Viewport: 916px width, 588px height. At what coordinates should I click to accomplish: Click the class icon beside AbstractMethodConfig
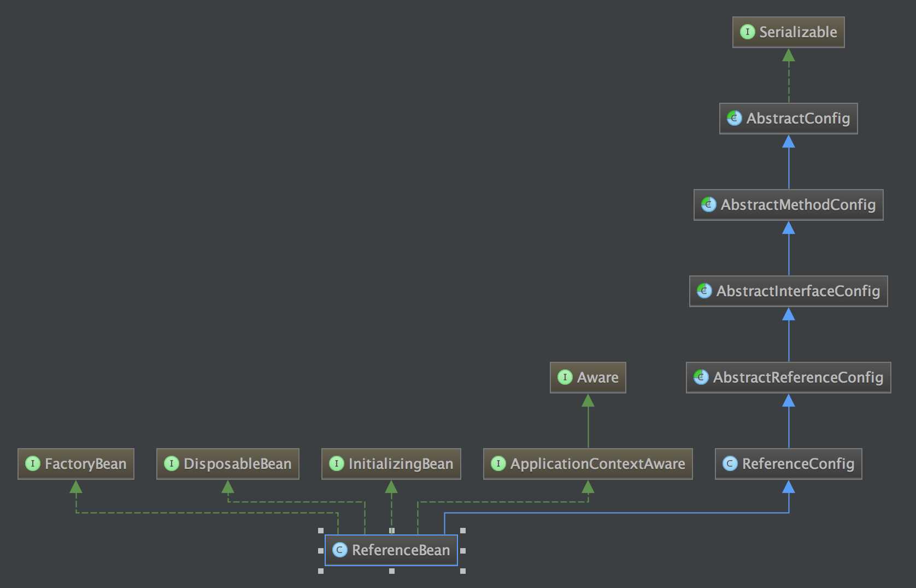point(708,204)
